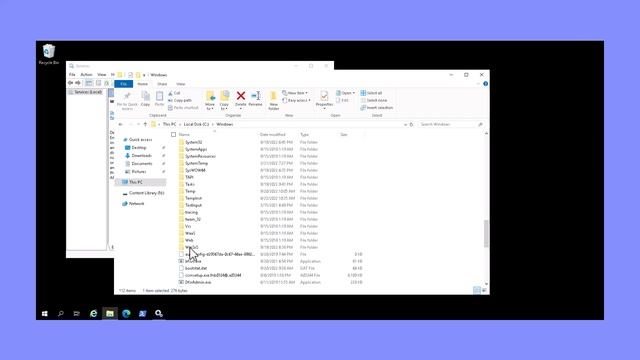Click File Explorer taskbar icon
The image size is (640, 360).
[x=110, y=313]
